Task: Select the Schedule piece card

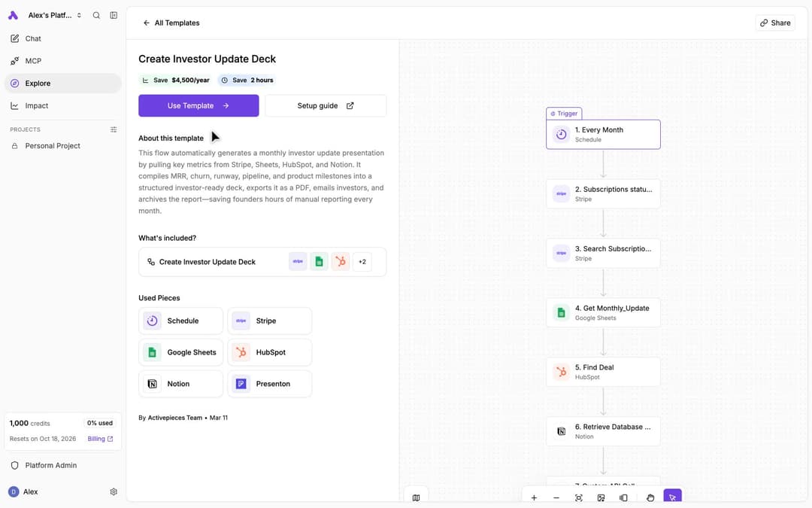Action: [180, 321]
